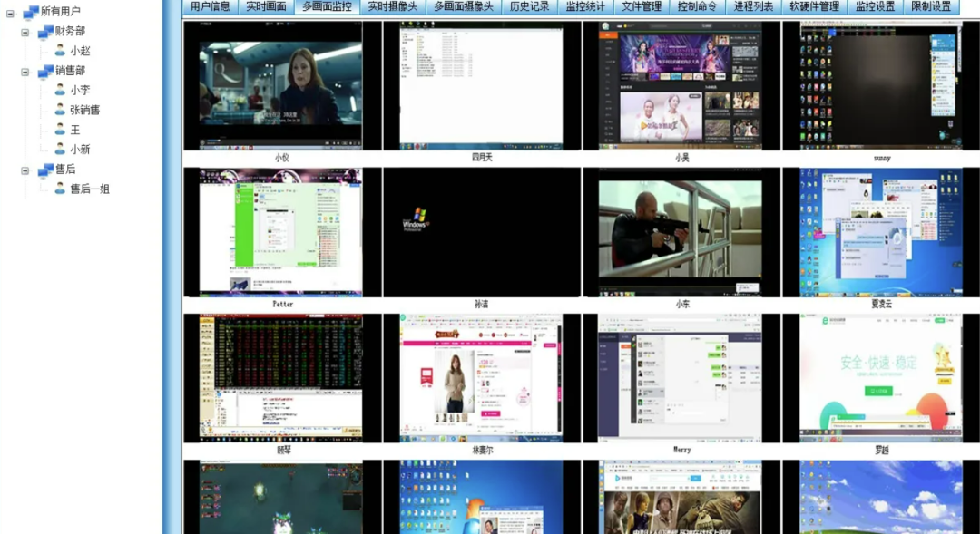Image resolution: width=980 pixels, height=534 pixels.
Task: Open the 进程列表 tab
Action: coord(753,7)
